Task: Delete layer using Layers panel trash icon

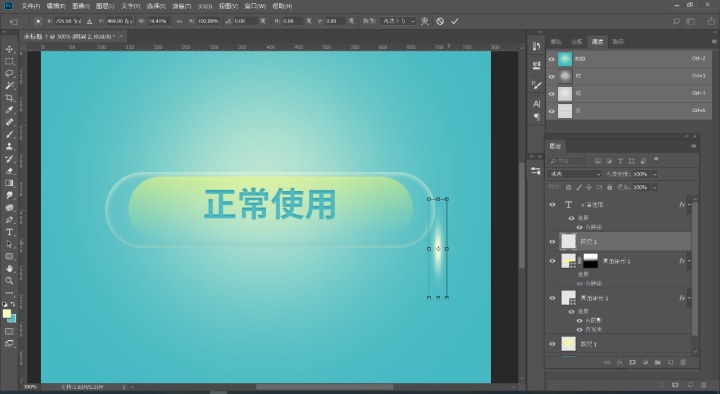Action: pos(683,362)
